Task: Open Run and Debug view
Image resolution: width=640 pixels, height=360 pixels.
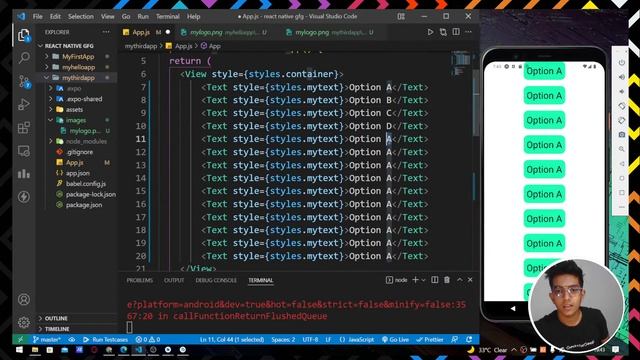Action: tap(24, 104)
